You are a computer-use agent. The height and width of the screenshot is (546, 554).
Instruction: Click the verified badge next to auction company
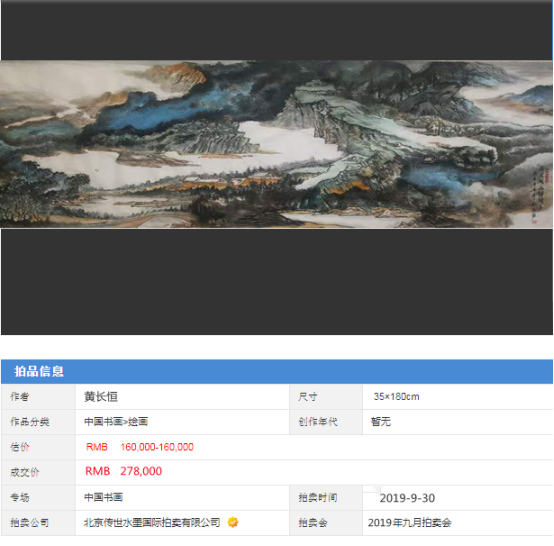tap(232, 522)
